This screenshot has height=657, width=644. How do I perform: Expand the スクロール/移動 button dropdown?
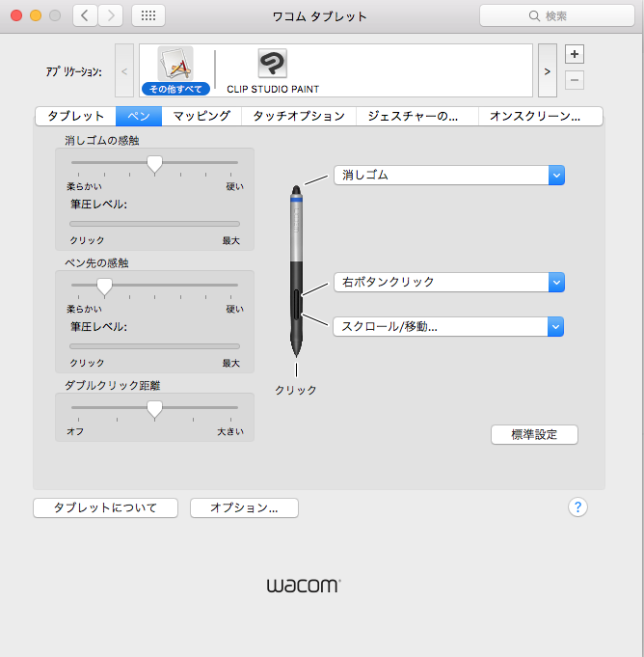(x=555, y=326)
